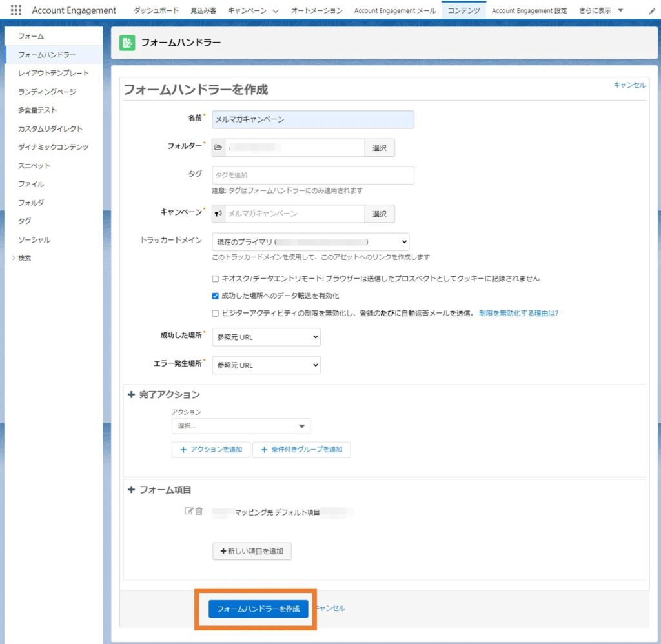Click the さらに表示 nav label
The width and height of the screenshot is (661, 644).
tap(595, 10)
